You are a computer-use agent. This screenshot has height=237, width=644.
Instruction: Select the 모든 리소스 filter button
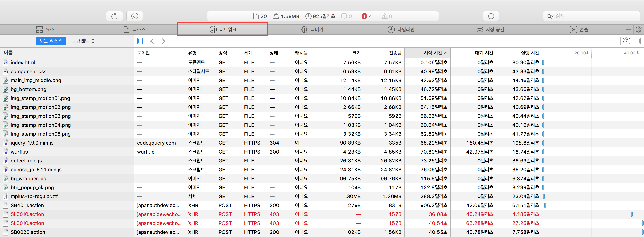51,41
